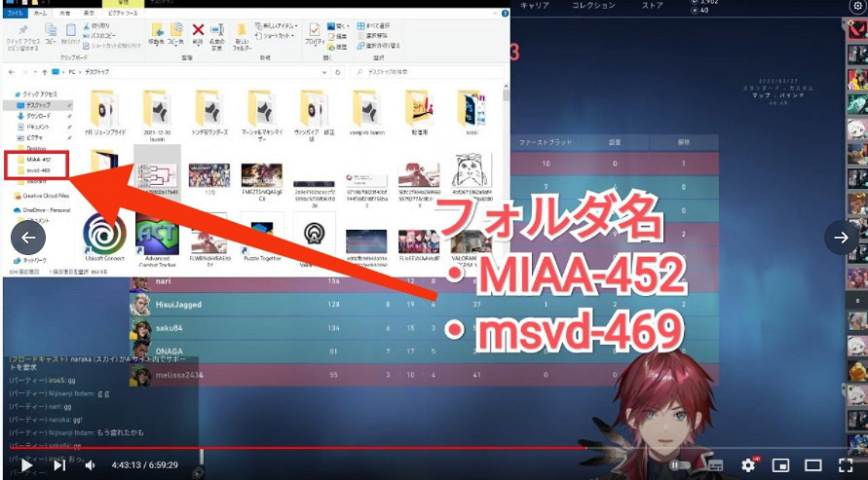This screenshot has height=480, width=868.
Task: Click the Cut (切り取り) ribbon item
Action: pyautogui.click(x=96, y=25)
